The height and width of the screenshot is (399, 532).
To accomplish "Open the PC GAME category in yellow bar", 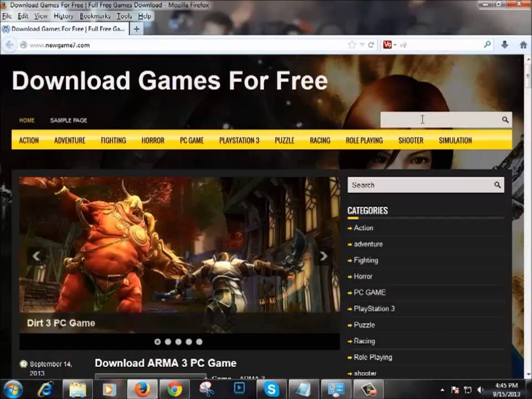I will click(192, 140).
